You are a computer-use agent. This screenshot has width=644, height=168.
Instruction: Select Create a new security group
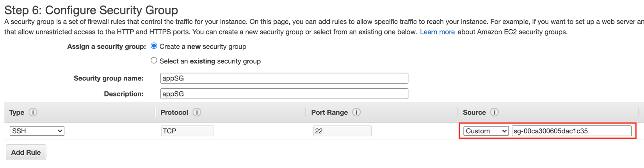tap(154, 46)
